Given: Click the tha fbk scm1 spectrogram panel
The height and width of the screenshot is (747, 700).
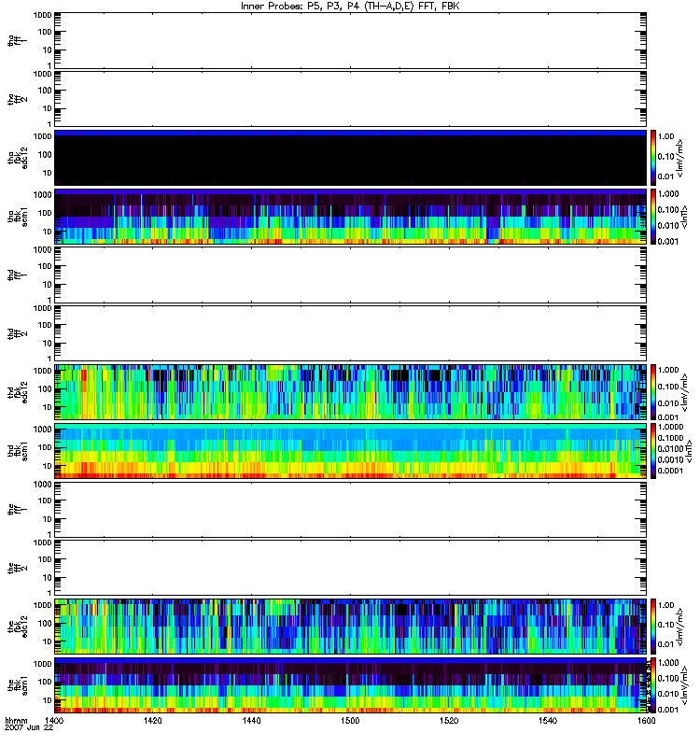Looking at the screenshot, I should point(351,217).
